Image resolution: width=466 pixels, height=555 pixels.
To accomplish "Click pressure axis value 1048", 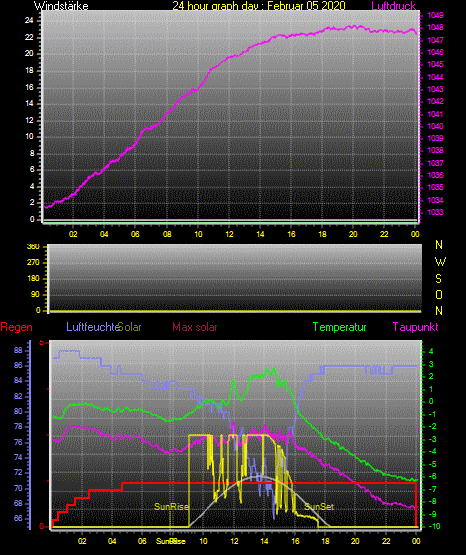I will tap(435, 28).
